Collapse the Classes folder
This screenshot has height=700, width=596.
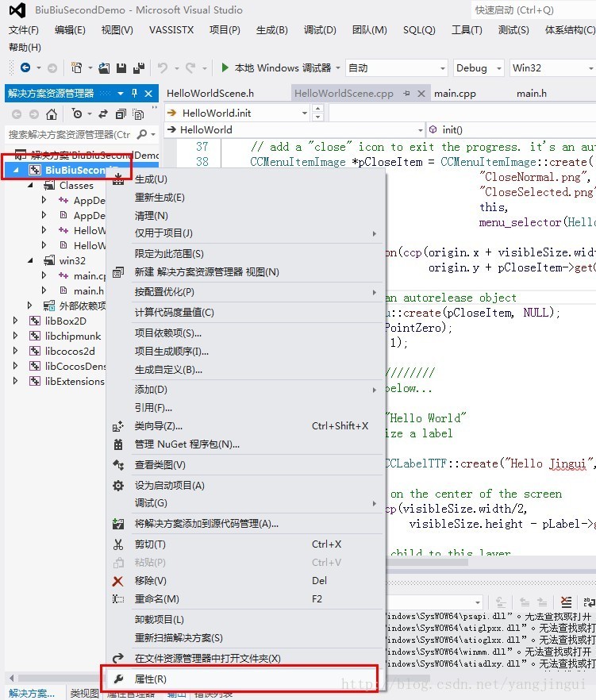30,185
